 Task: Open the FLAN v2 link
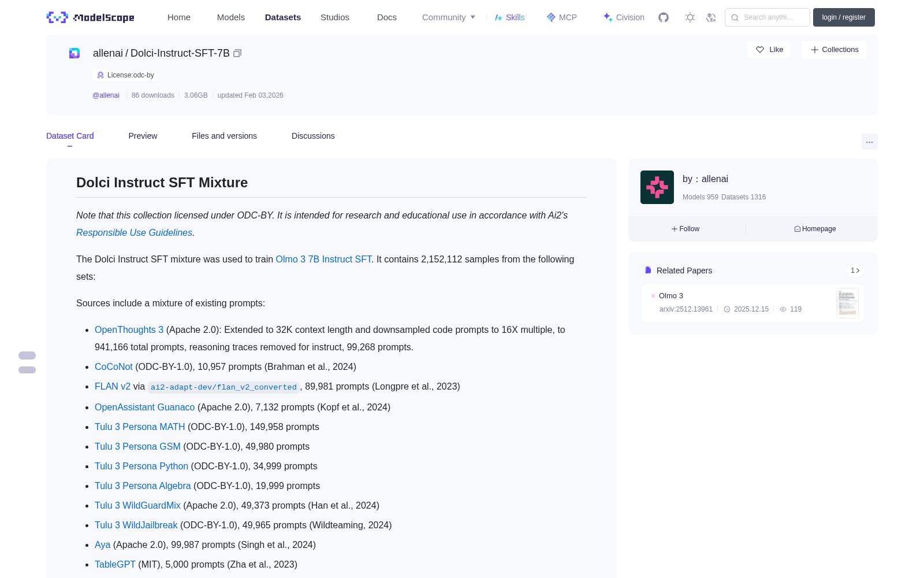(x=113, y=386)
